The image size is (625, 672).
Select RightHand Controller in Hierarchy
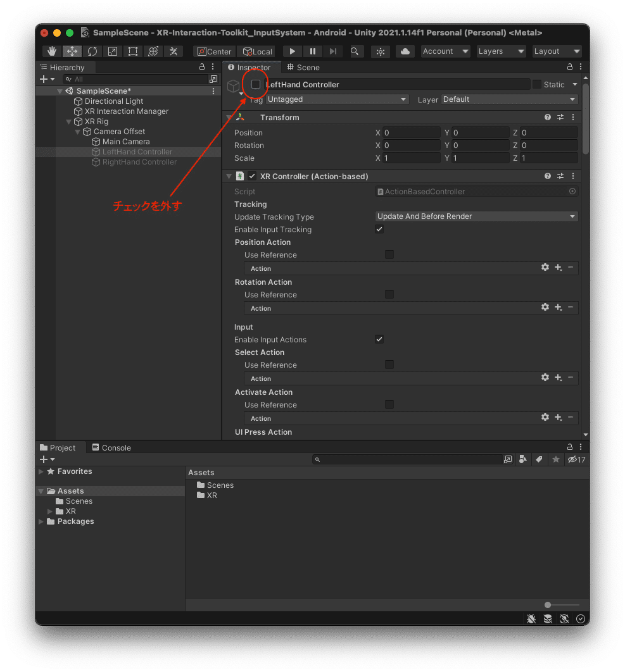click(139, 162)
